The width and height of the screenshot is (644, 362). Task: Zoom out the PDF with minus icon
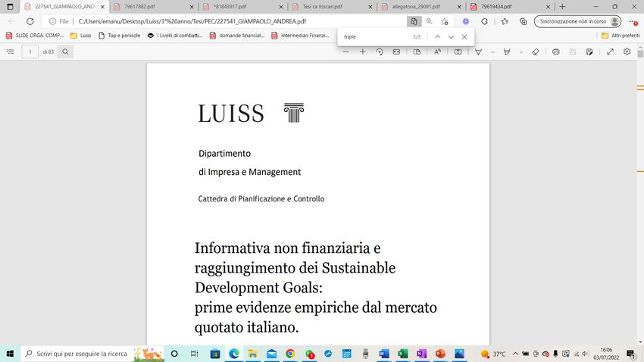(x=345, y=51)
